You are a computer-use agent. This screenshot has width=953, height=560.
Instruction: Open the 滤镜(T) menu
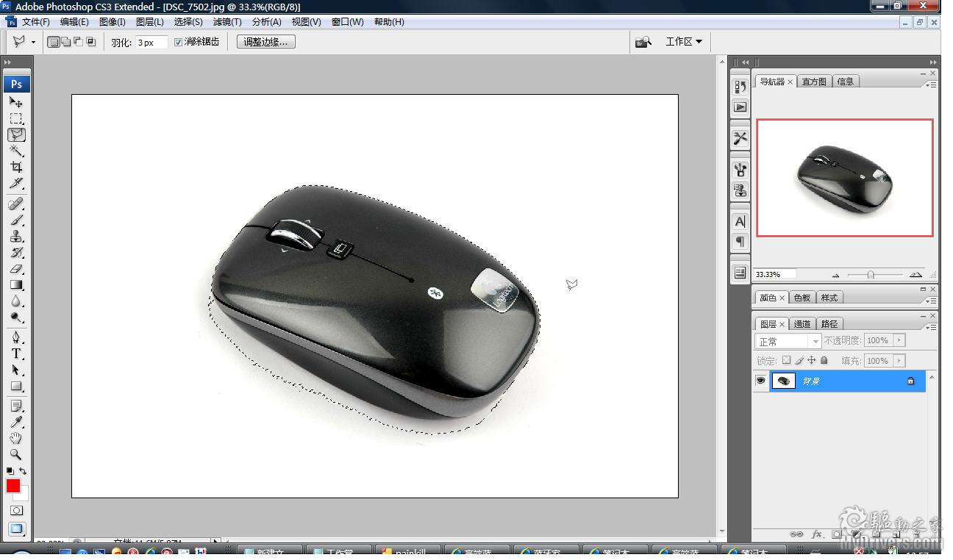click(x=226, y=22)
